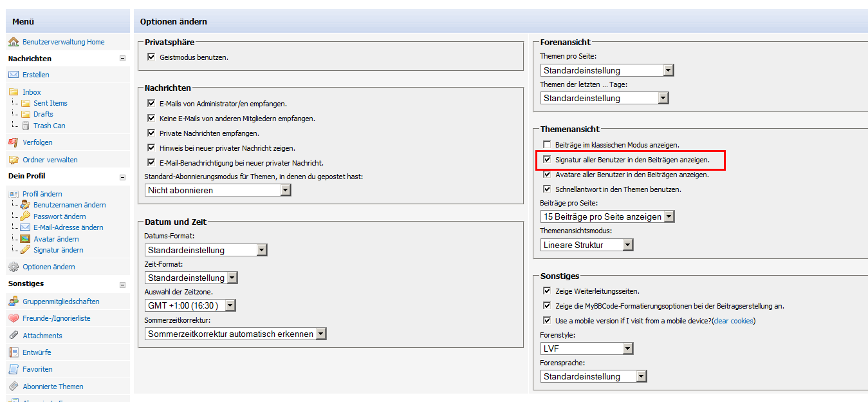Open the Forenstyle LVF dropdown
The width and height of the screenshot is (868, 402).
(587, 349)
